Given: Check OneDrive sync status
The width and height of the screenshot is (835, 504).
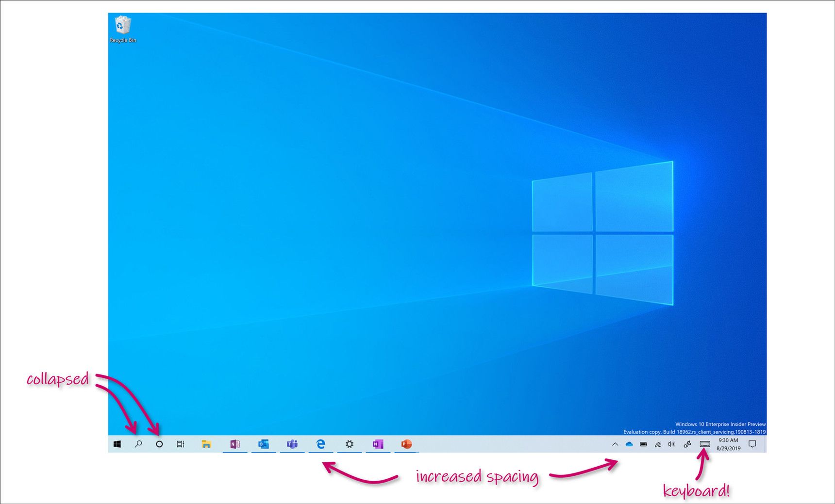Looking at the screenshot, I should pos(628,444).
